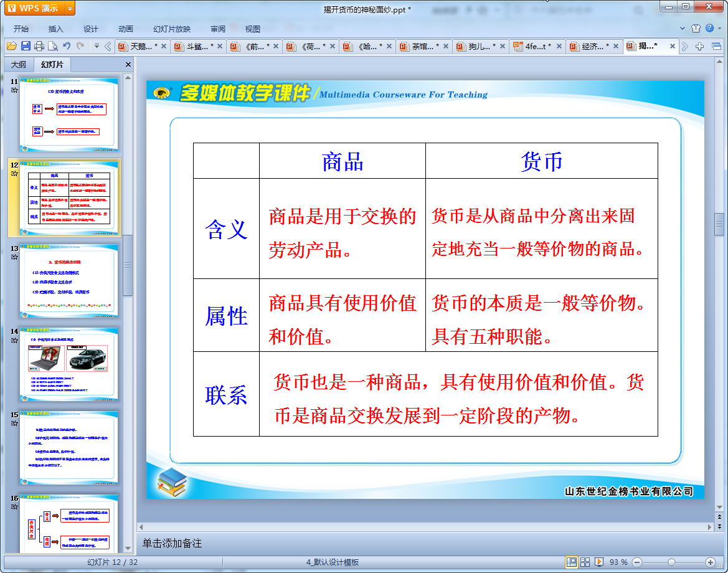Open quick access toolbar customize arrow

(97, 46)
